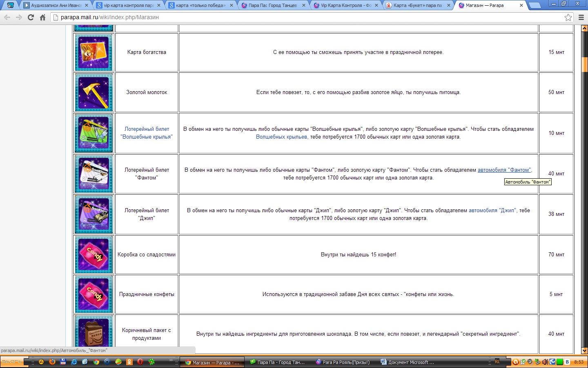
Task: Click the 70 мнт price cell
Action: (x=556, y=254)
